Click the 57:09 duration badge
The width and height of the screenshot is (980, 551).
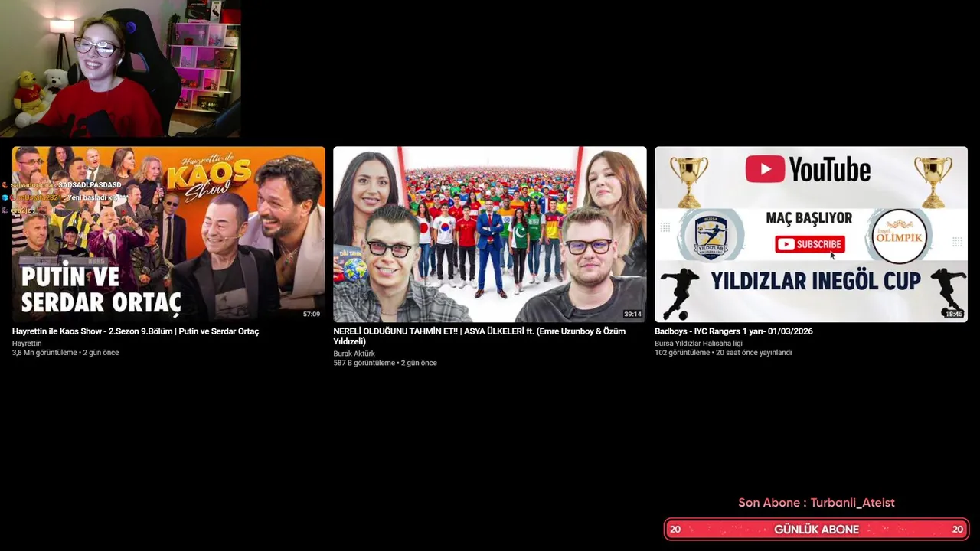tap(311, 315)
